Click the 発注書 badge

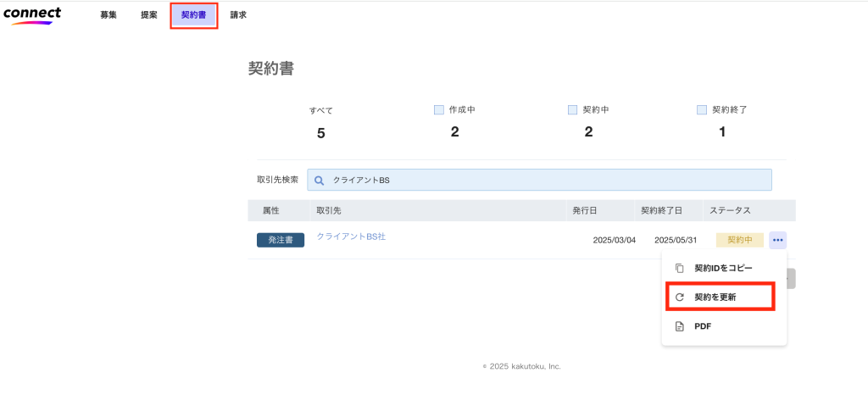pos(281,241)
